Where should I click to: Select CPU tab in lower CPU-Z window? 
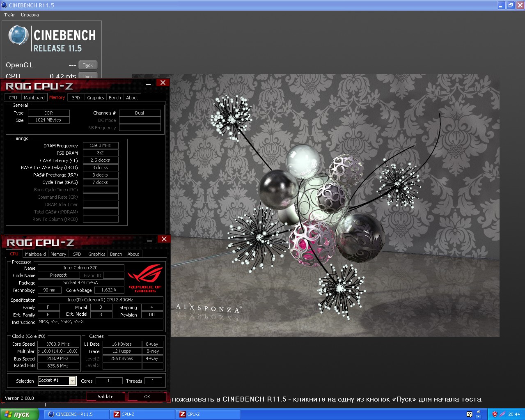tap(14, 254)
